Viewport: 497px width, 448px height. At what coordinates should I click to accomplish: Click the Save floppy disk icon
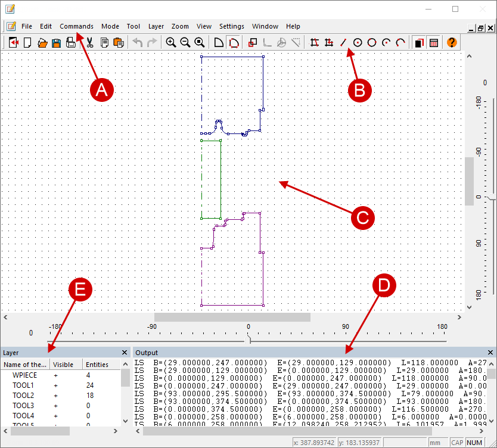57,43
